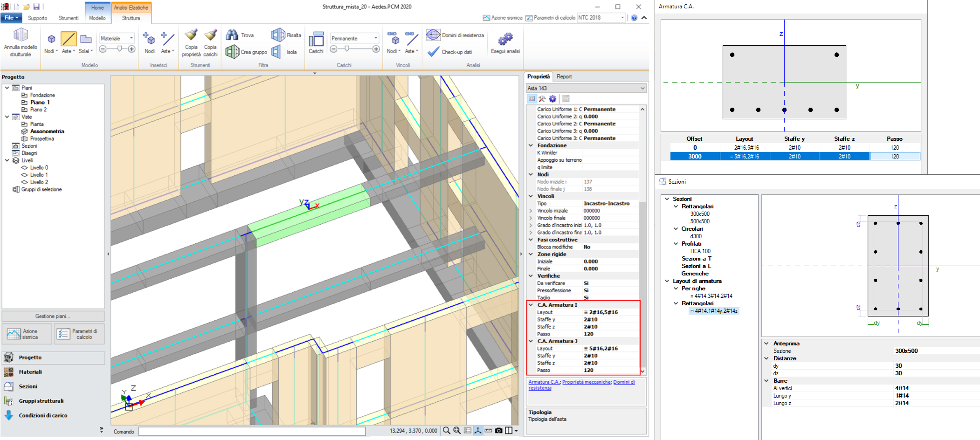The width and height of the screenshot is (980, 440).
Task: Click the Materiale slider handle
Action: pos(120,49)
